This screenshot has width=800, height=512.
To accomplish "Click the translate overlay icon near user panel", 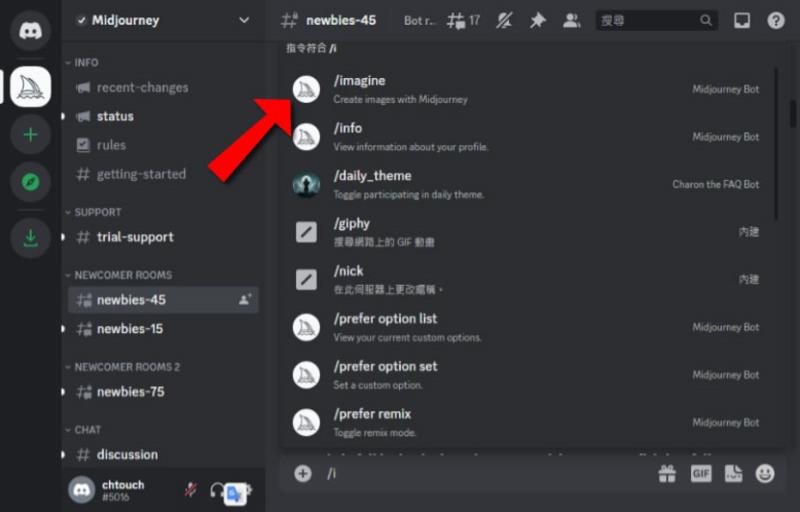I will [x=235, y=494].
